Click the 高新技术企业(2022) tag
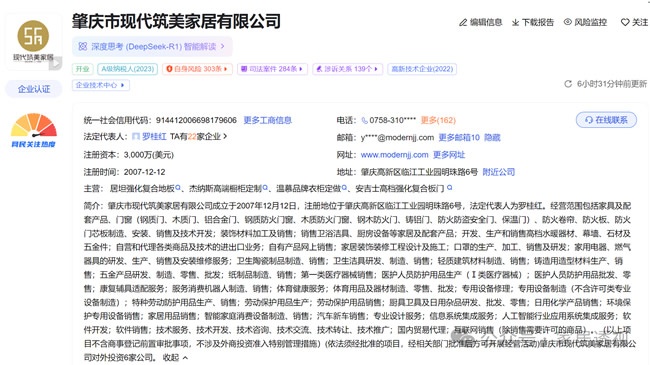Screen dimensions: 650x365 (x=422, y=69)
